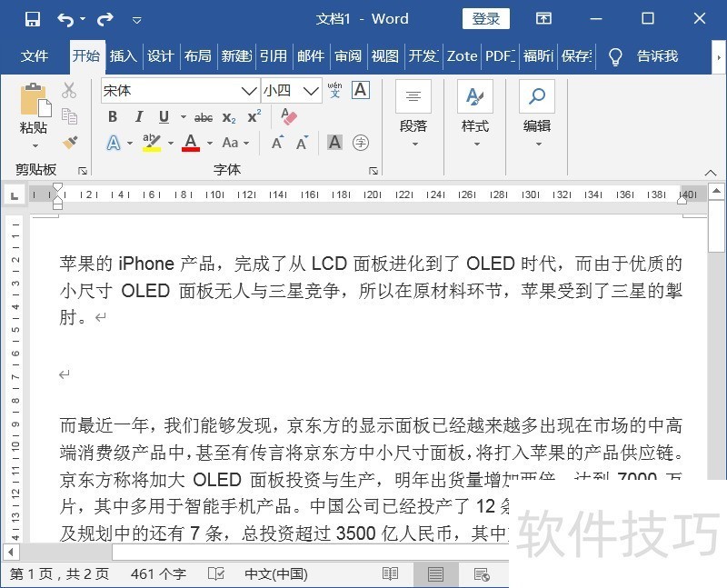The height and width of the screenshot is (588, 727).
Task: Click the spelling proofing icon in status bar
Action: 216,573
